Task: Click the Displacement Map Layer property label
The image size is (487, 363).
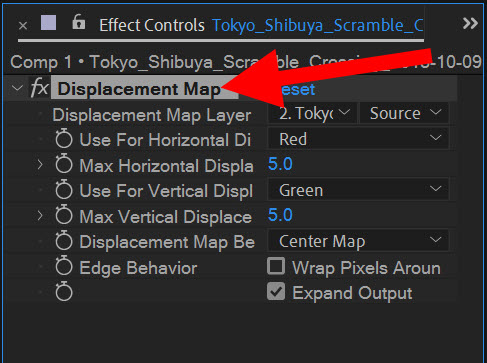Action: pyautogui.click(x=152, y=116)
